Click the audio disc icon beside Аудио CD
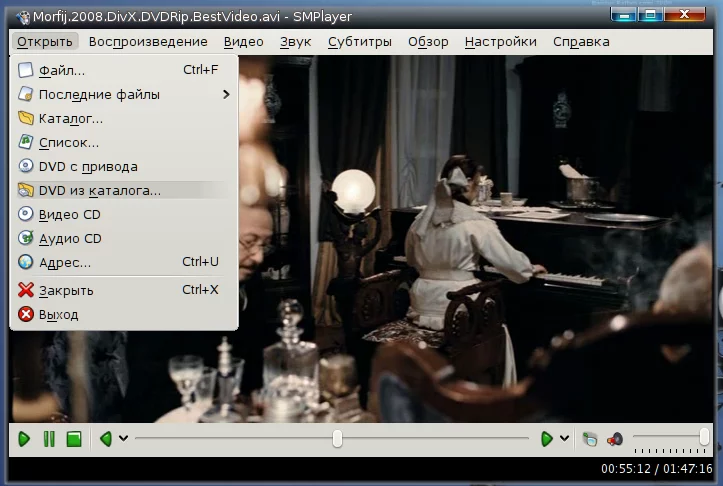The width and height of the screenshot is (723, 486). (x=25, y=238)
